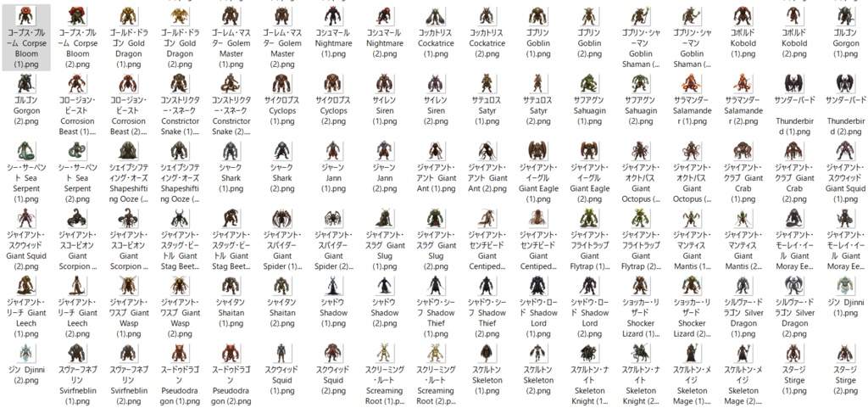Pick the Sahuagin (1).png green creature icon
Screen dimensions: 868x408
(x=590, y=83)
